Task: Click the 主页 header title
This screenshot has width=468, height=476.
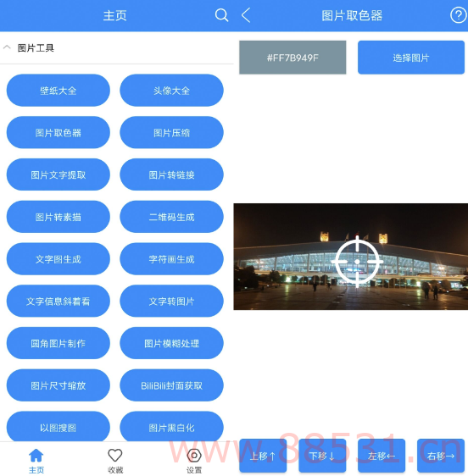Action: (114, 15)
